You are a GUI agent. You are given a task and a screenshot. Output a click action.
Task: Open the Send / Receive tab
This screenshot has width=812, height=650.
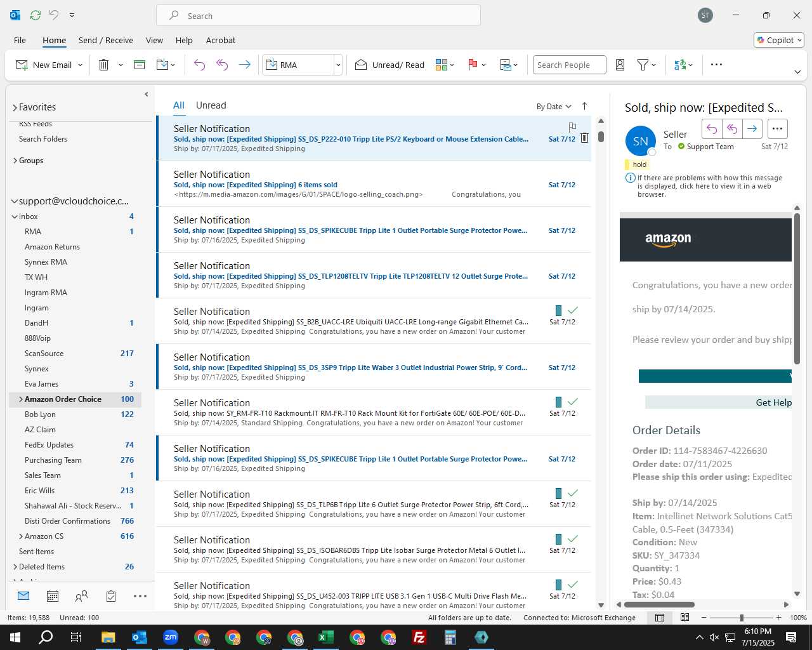pyautogui.click(x=106, y=40)
